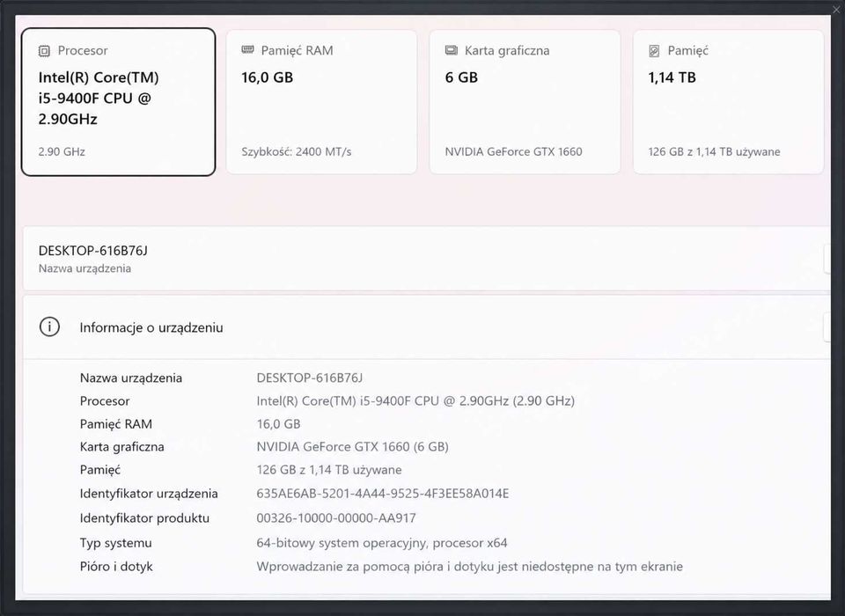The width and height of the screenshot is (845, 616).
Task: Click the DESKTOP-616B76J device name panel
Action: pos(427,259)
